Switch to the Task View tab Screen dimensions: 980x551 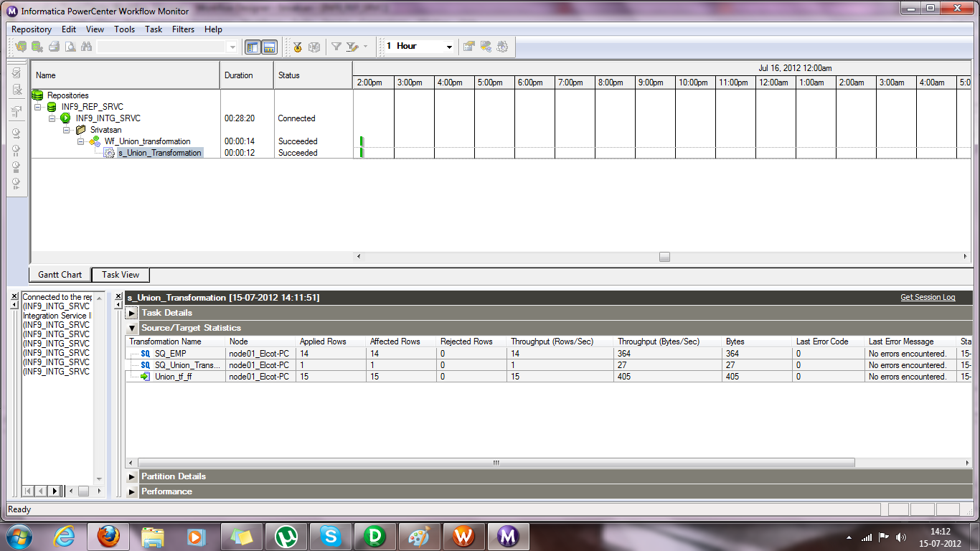120,275
